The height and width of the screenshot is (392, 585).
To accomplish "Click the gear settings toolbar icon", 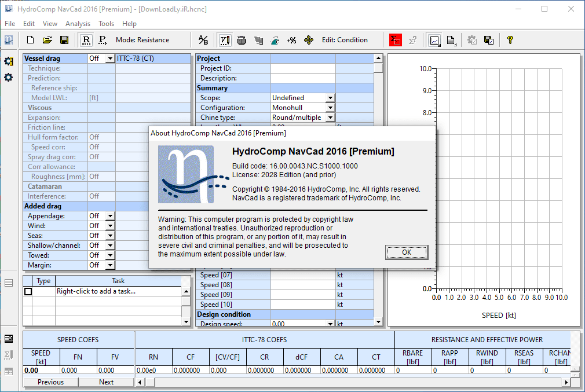I will click(x=472, y=40).
